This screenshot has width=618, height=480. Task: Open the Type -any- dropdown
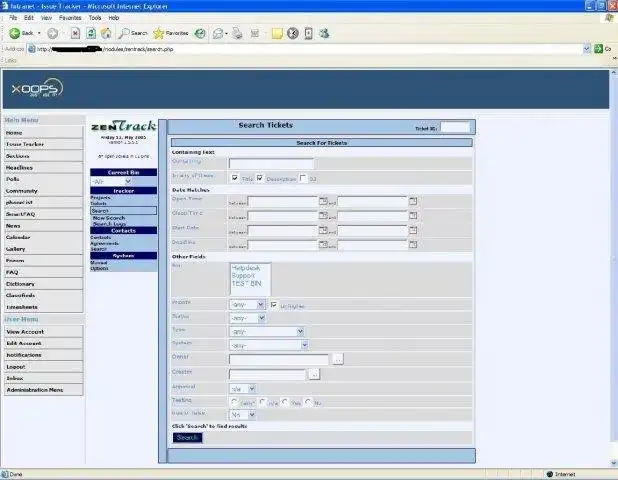(267, 332)
